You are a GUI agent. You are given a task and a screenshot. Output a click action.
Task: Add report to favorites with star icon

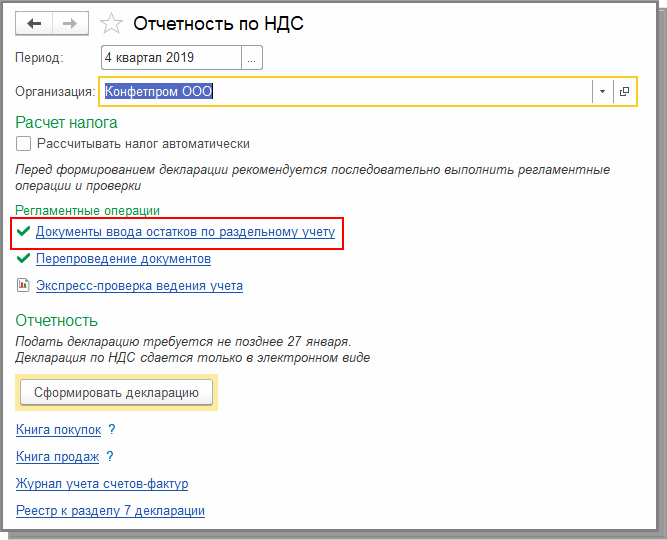tap(113, 23)
